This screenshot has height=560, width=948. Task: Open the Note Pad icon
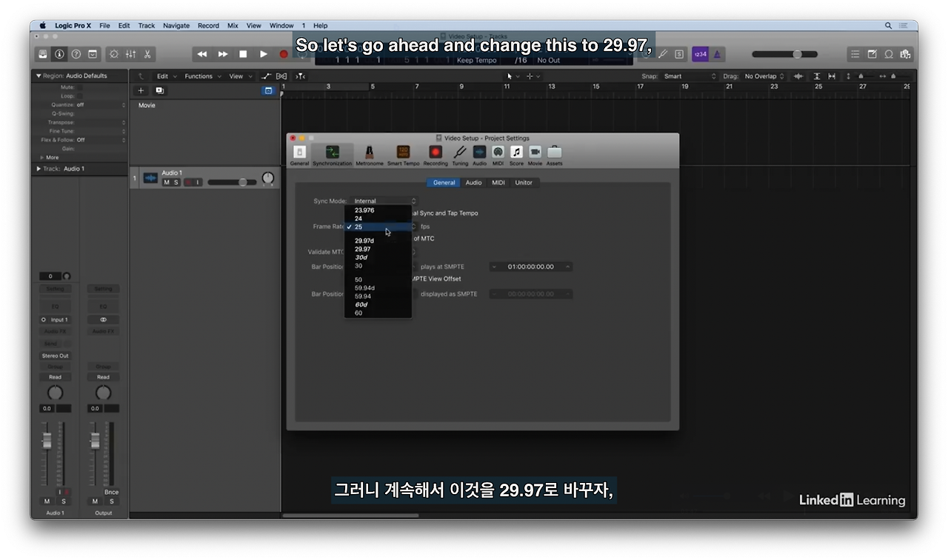click(872, 54)
